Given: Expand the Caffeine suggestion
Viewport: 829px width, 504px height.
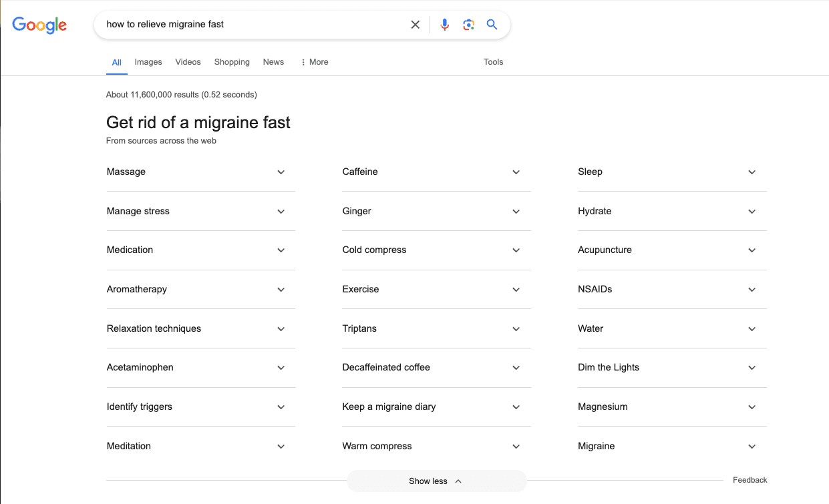Looking at the screenshot, I should pos(516,172).
